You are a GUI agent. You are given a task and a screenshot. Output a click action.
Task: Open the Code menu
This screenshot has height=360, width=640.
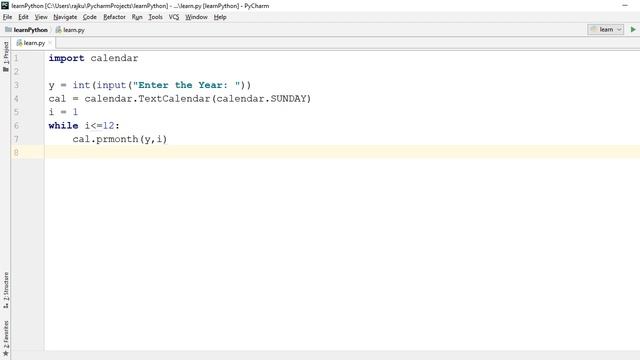click(89, 17)
